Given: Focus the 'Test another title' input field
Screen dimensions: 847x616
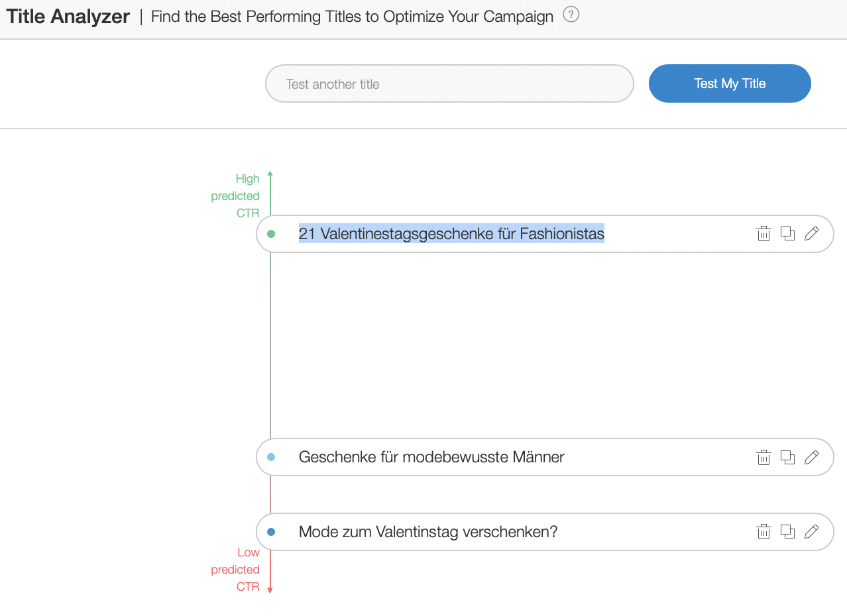Looking at the screenshot, I should [449, 83].
